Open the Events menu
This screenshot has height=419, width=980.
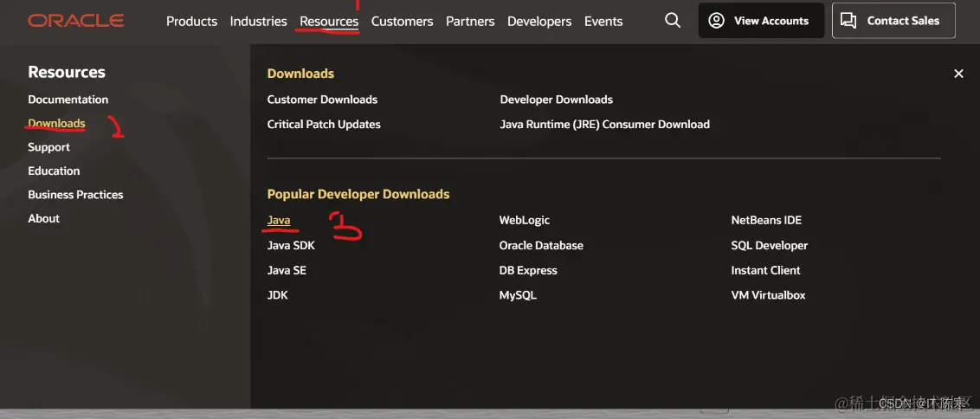tap(603, 22)
